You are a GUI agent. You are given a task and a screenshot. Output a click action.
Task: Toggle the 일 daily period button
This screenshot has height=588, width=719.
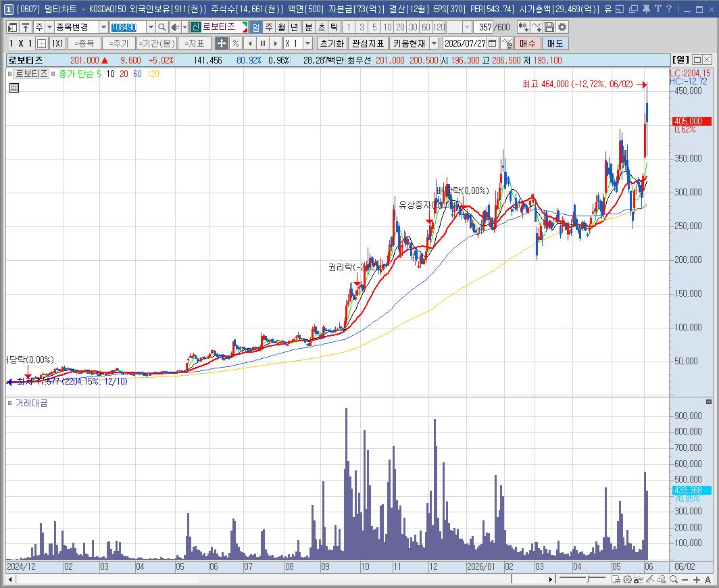[x=256, y=28]
